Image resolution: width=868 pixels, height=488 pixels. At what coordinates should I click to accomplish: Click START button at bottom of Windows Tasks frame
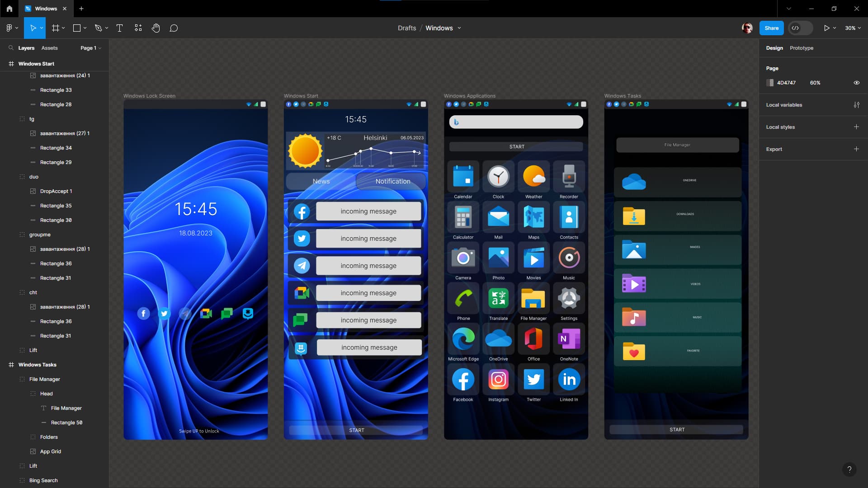pyautogui.click(x=676, y=430)
